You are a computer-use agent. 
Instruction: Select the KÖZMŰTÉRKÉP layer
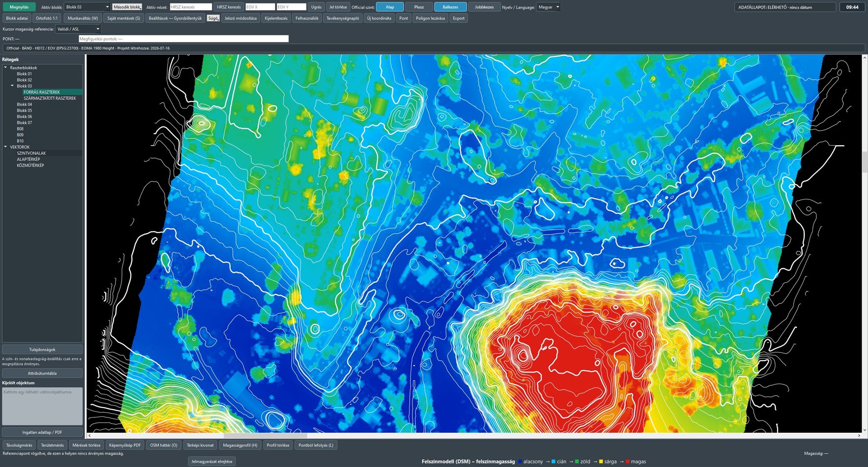[30, 165]
